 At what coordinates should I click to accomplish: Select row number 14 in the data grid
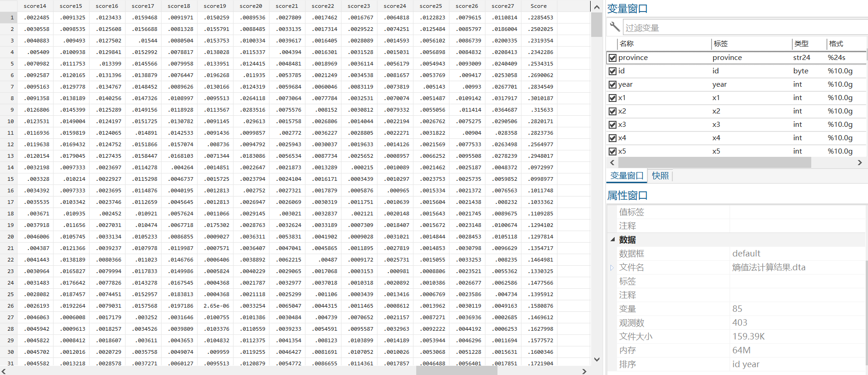pyautogui.click(x=9, y=167)
